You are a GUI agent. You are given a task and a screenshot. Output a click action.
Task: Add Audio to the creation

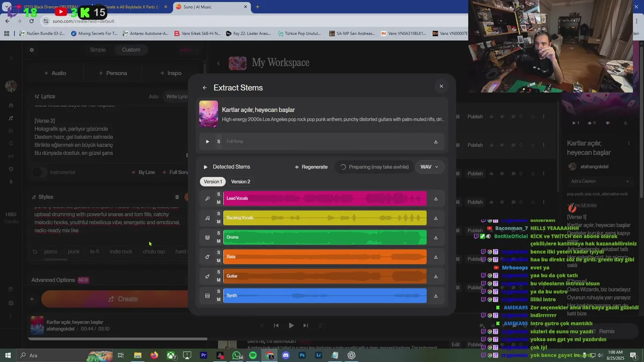[x=55, y=73]
